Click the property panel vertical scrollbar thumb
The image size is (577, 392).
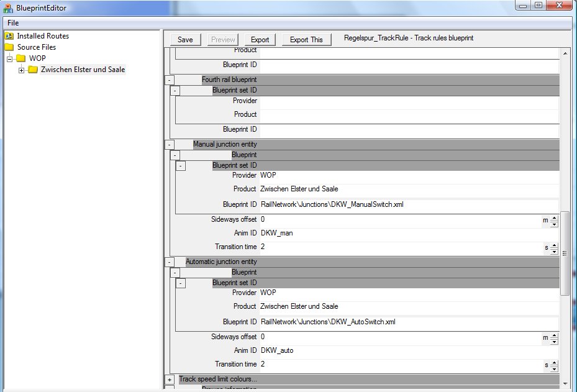[x=565, y=253]
